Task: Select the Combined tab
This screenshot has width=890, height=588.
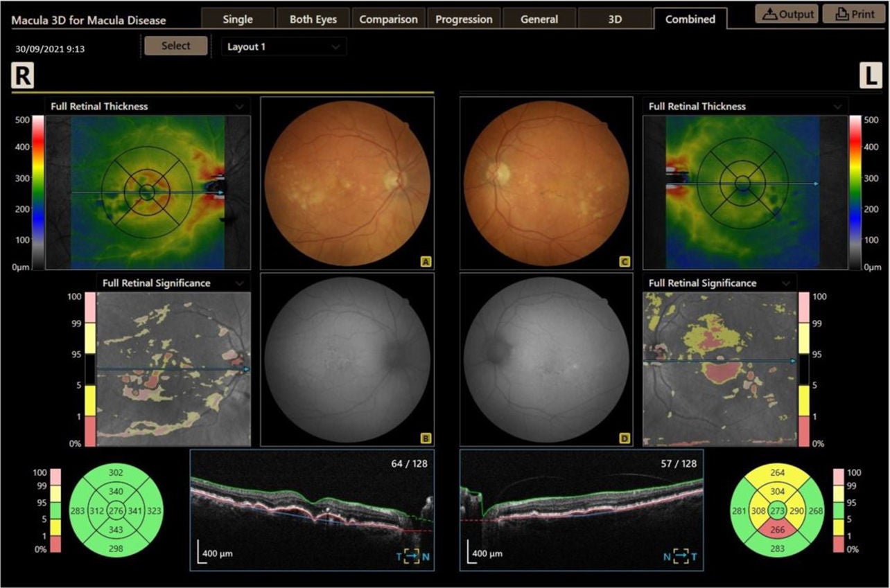Action: pos(690,19)
